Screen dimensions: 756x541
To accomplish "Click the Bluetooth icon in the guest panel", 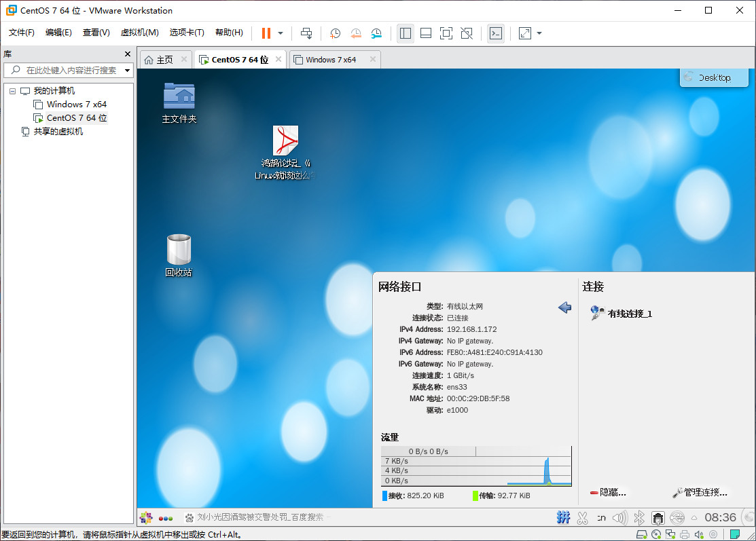I will 639,517.
